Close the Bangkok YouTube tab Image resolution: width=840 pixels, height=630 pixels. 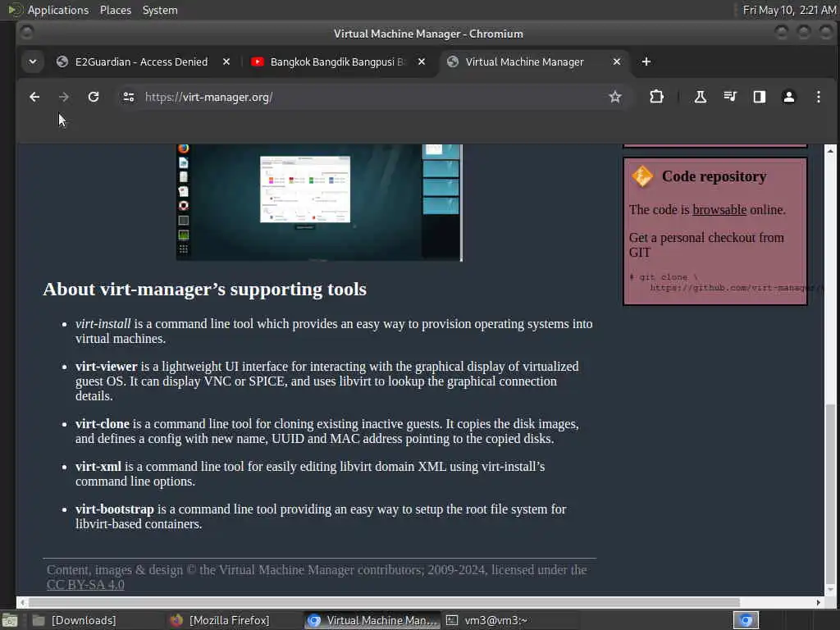422,62
